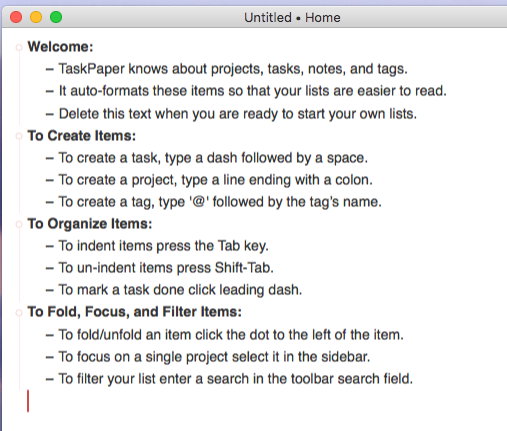Click dash before 'To un-indent items press Shift-Tab'
The image size is (507, 431).
click(49, 268)
